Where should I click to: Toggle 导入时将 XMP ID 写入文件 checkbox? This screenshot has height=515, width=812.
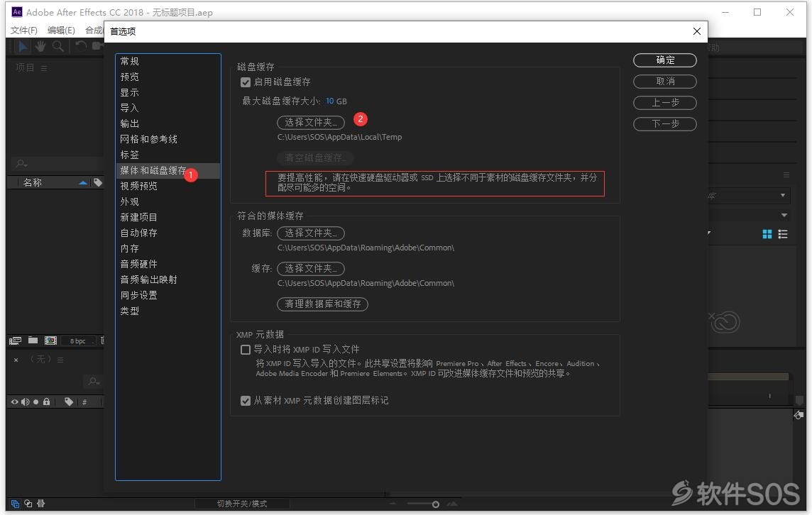tap(246, 350)
